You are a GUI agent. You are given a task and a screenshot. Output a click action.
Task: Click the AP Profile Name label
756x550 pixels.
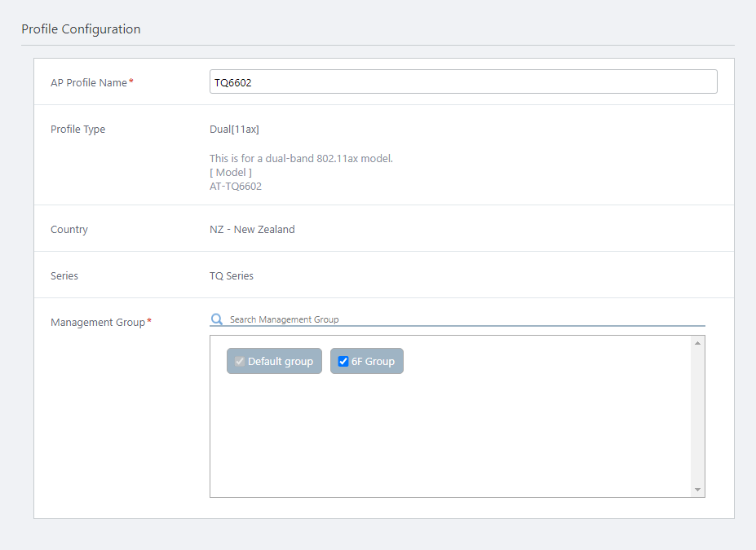(x=89, y=83)
